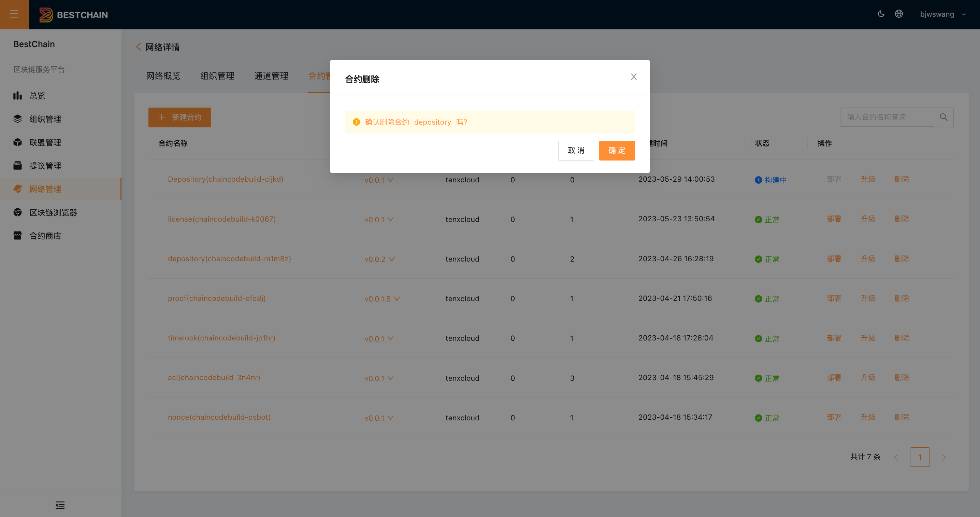Screen dimensions: 980x517
Task: Click 部署 for timelock contract
Action: (834, 338)
